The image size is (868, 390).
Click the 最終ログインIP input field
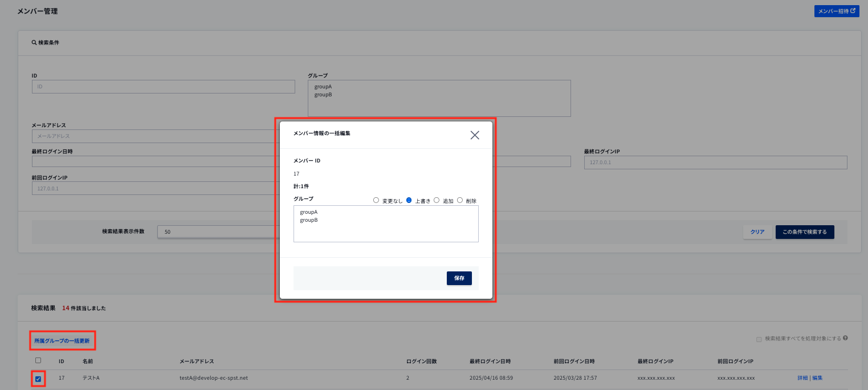click(715, 162)
